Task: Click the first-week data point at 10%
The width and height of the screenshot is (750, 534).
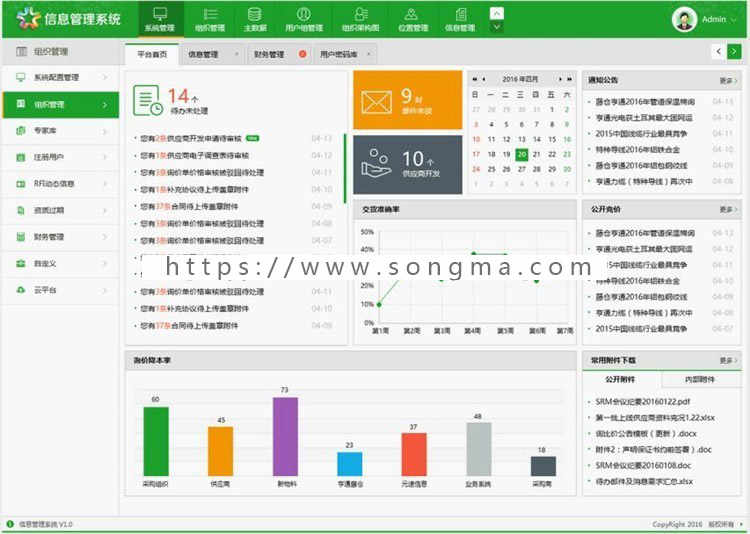Action: pyautogui.click(x=379, y=304)
